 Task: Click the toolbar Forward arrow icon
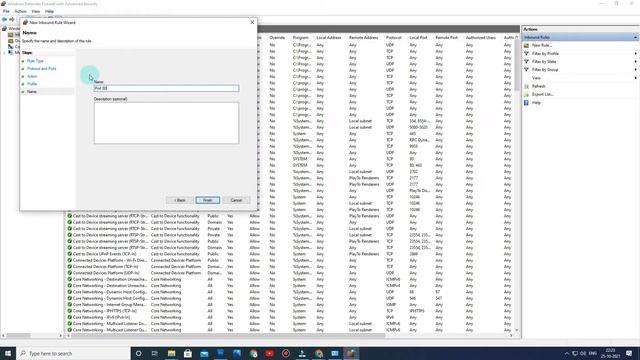(12, 19)
